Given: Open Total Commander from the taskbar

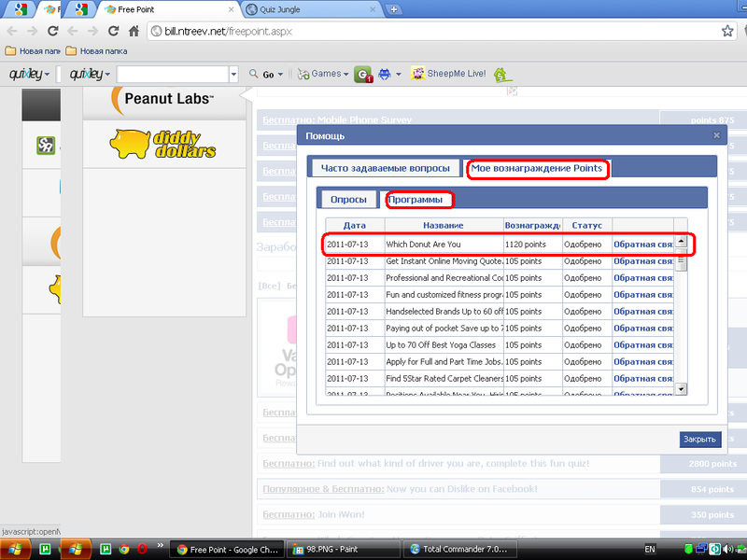Looking at the screenshot, I should click(x=458, y=550).
